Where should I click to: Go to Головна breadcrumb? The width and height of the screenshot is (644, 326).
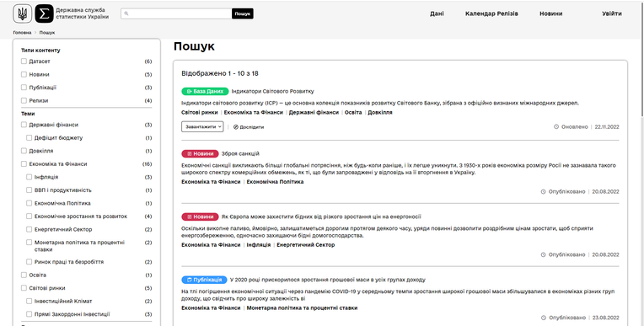(x=22, y=33)
